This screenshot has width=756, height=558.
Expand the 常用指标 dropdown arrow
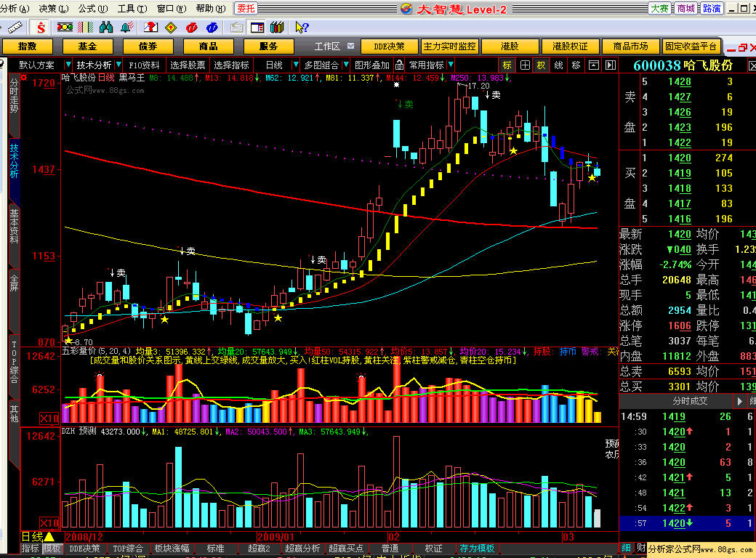(x=450, y=65)
